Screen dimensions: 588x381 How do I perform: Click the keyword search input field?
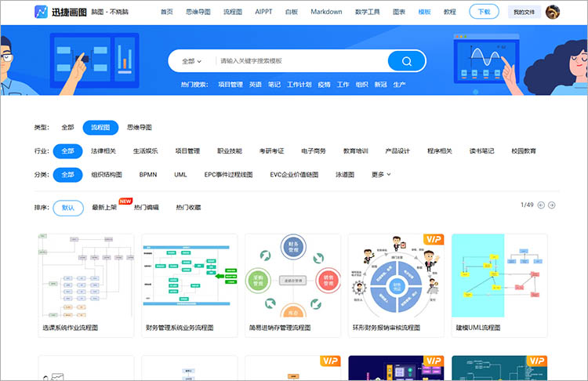pos(302,61)
